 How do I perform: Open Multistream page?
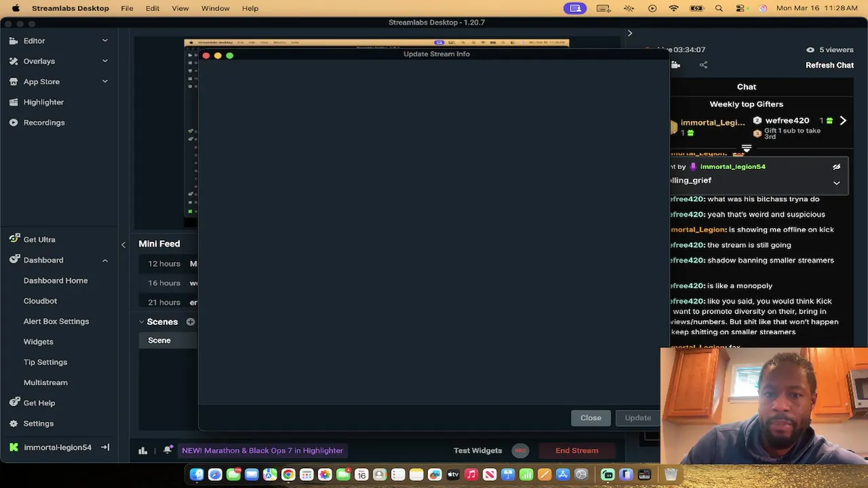point(45,382)
